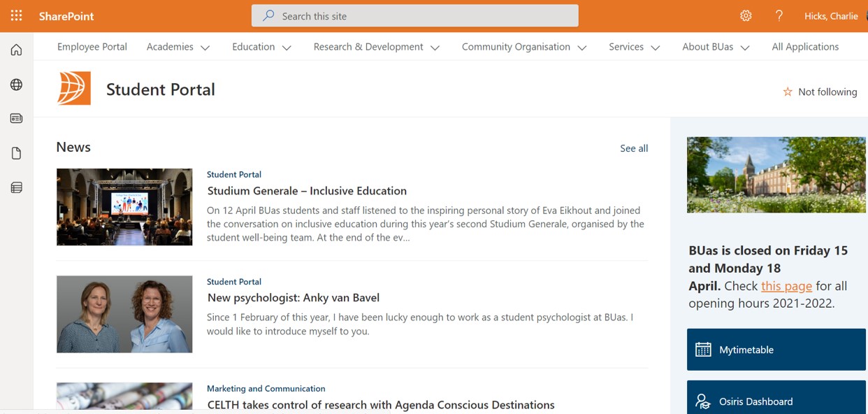Open help with the question mark icon
Screen dimensions: 868x414
(779, 15)
